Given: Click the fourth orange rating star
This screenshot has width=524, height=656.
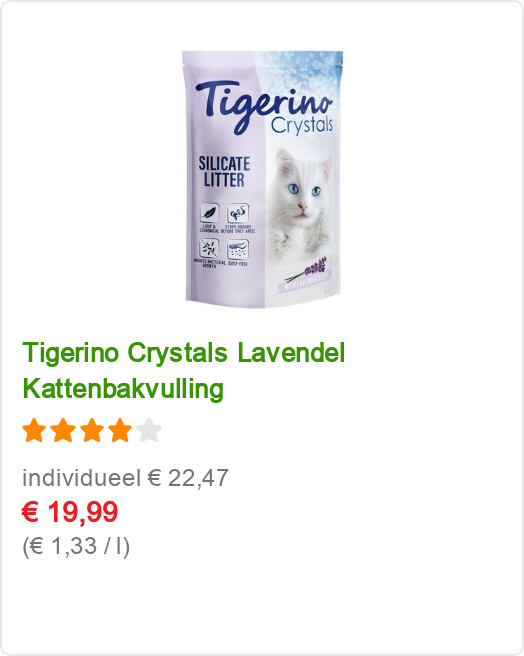Looking at the screenshot, I should [120, 430].
